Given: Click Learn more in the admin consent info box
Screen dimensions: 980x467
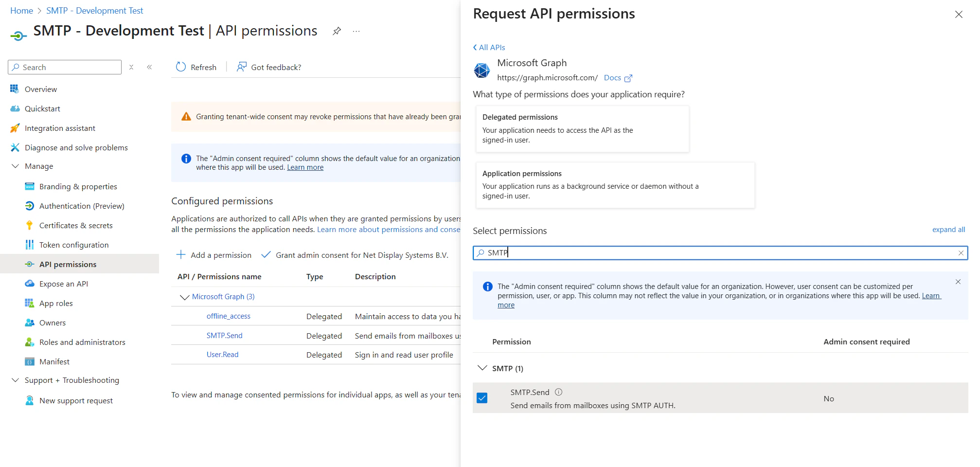Looking at the screenshot, I should [x=305, y=167].
